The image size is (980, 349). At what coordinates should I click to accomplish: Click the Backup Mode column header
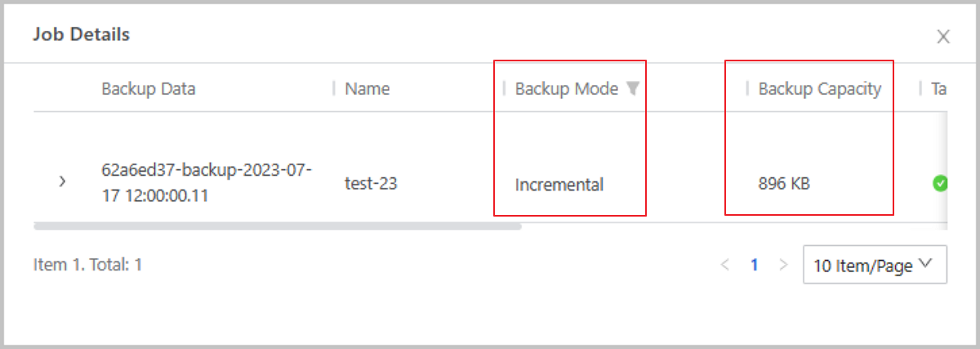tap(566, 89)
